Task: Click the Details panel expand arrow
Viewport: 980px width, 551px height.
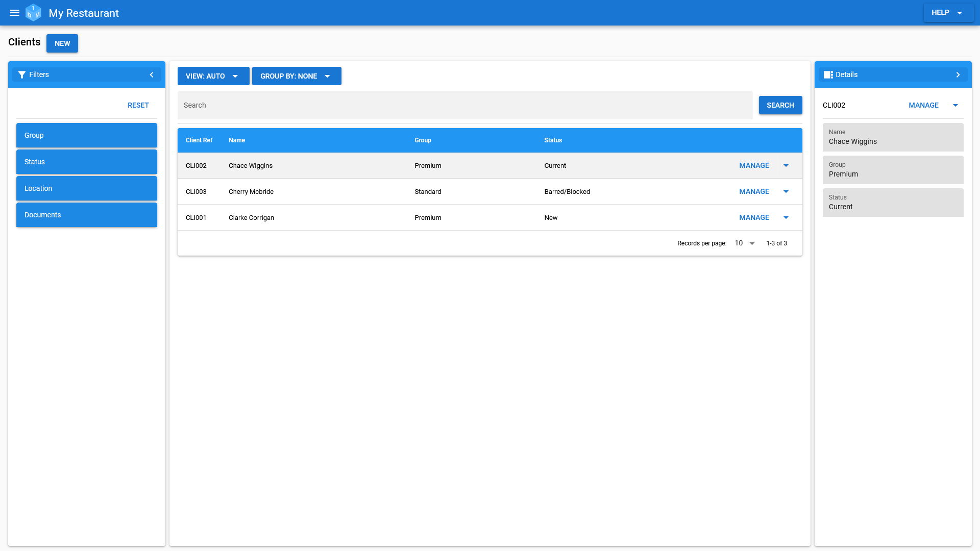Action: click(x=959, y=74)
